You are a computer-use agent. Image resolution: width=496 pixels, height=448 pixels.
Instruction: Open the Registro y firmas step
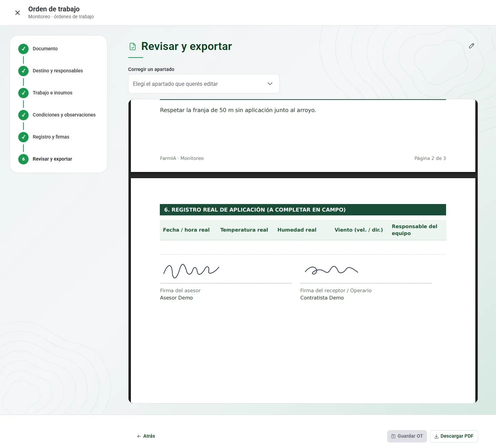tap(51, 137)
